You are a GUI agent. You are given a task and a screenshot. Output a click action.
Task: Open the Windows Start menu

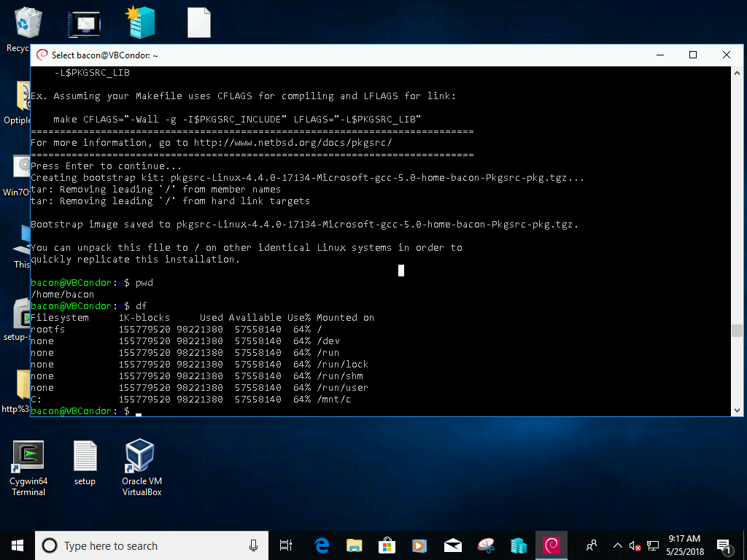18,545
